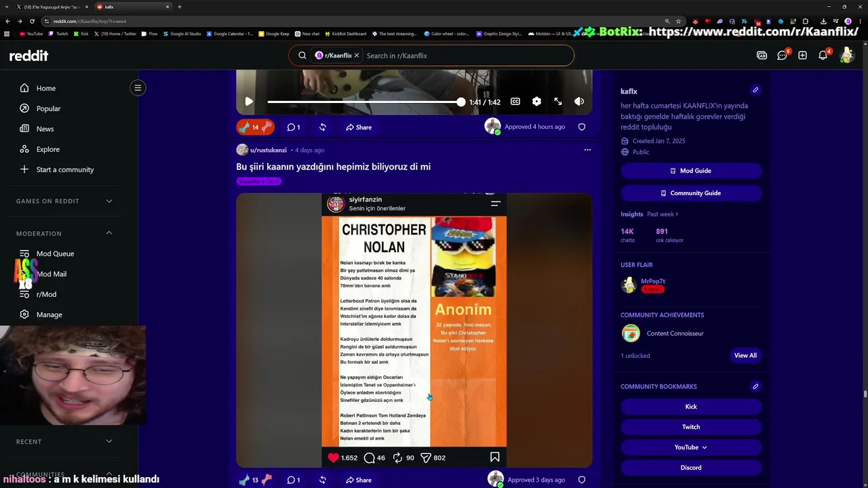Screen dimensions: 868x488
Task: Crosspost the 14-vote post via repost icon
Action: (323, 127)
